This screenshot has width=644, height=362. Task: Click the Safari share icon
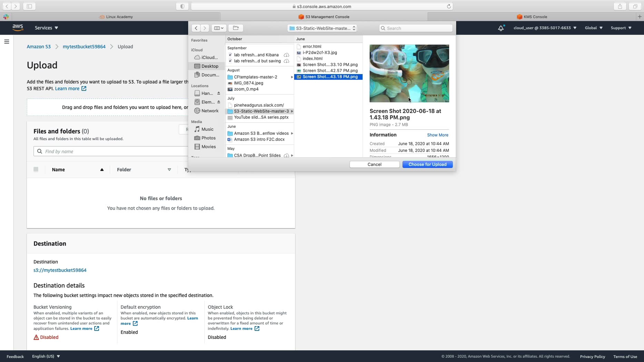(620, 6)
